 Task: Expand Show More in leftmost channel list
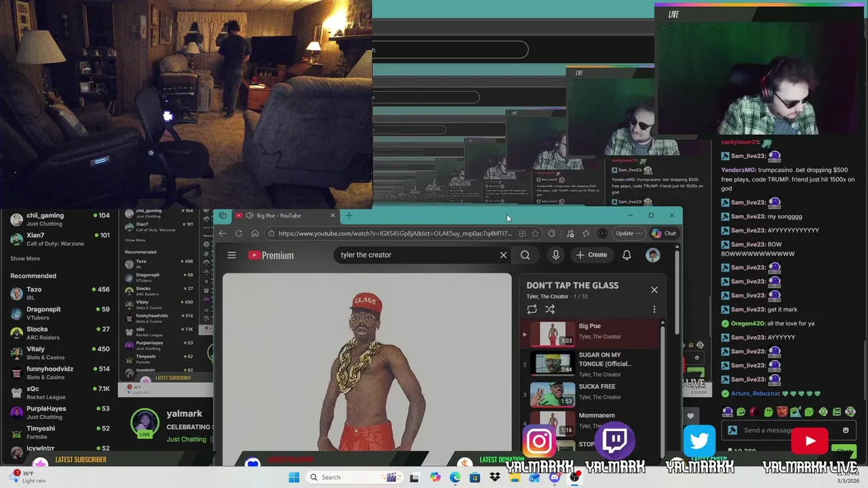[x=25, y=258]
